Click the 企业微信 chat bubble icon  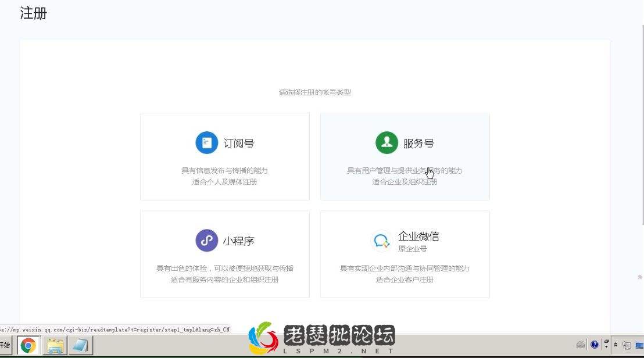click(x=381, y=241)
